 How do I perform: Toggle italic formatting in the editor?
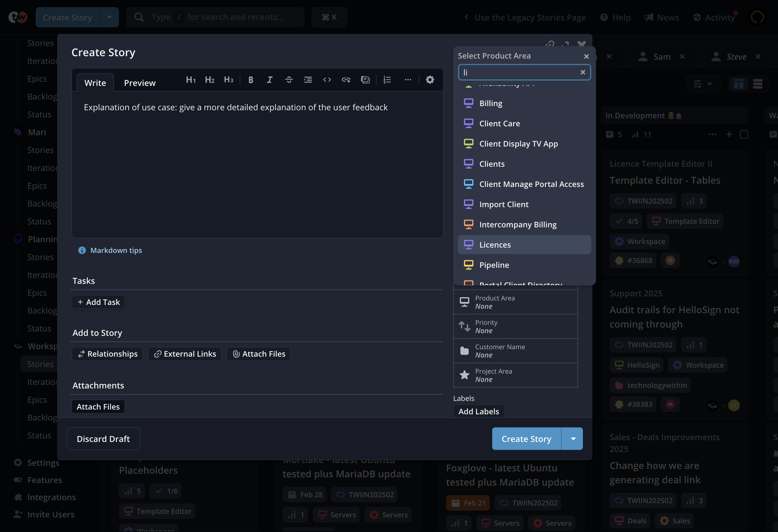click(x=269, y=80)
